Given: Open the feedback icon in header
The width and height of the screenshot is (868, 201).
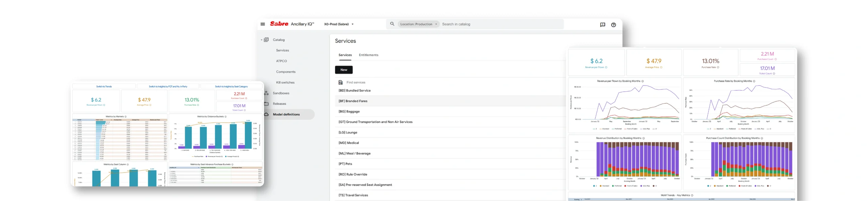Looking at the screenshot, I should pos(602,24).
